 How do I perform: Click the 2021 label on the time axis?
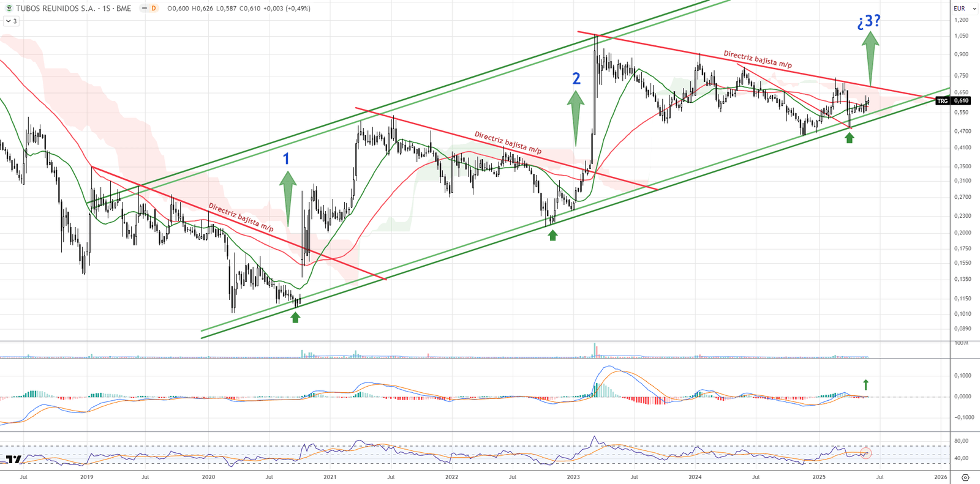tap(330, 477)
